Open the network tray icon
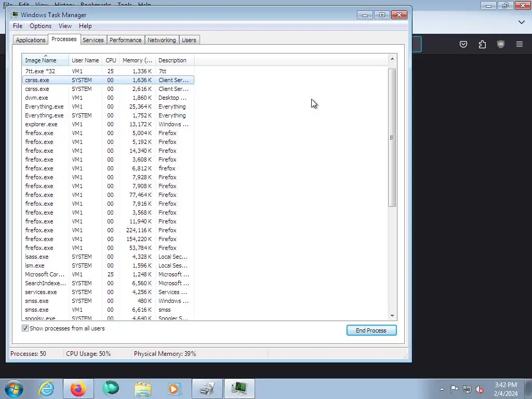 pos(467,389)
